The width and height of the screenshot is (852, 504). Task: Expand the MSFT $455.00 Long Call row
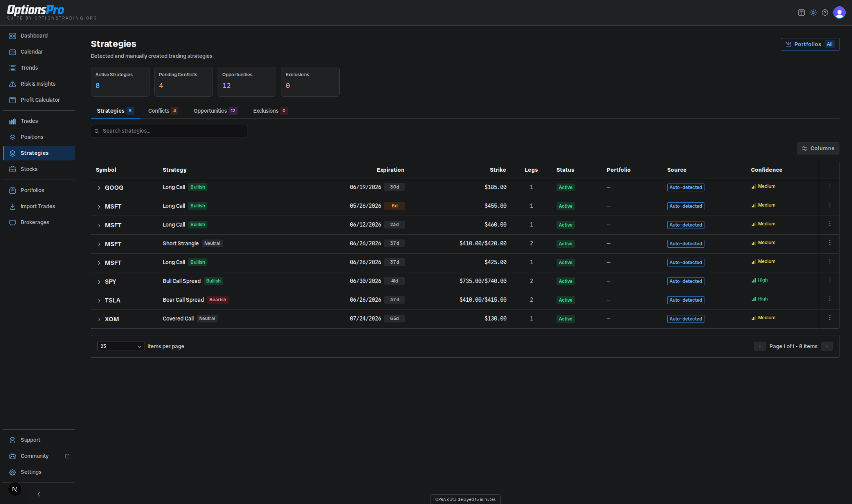point(99,207)
